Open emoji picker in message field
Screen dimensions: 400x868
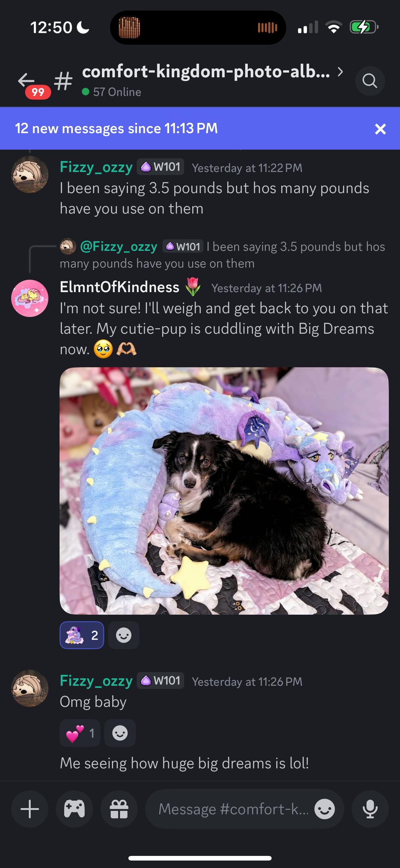pos(325,809)
